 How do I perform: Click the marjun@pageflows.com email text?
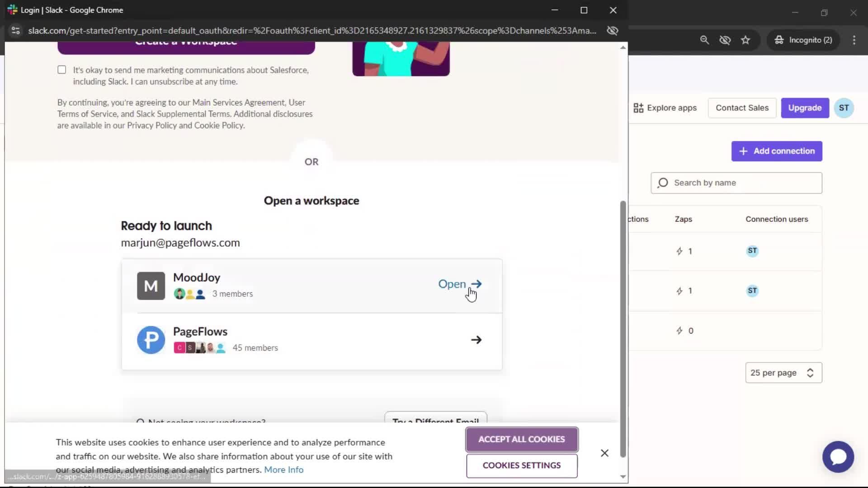[x=180, y=243]
